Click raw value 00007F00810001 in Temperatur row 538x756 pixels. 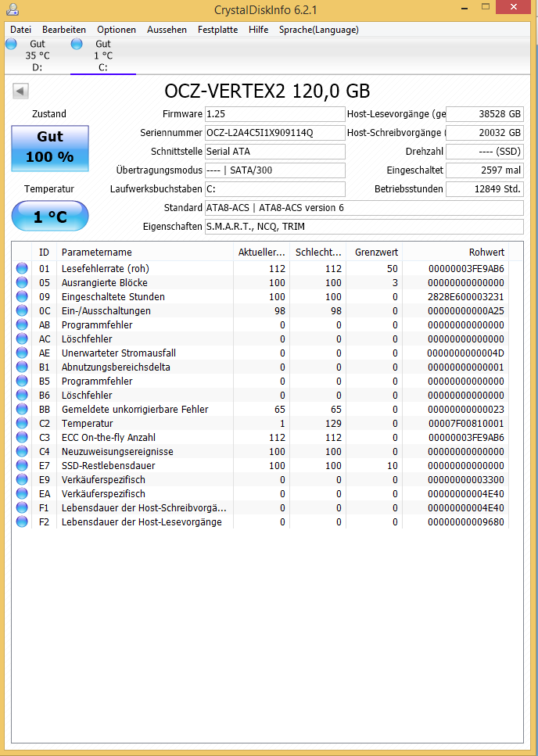point(466,423)
